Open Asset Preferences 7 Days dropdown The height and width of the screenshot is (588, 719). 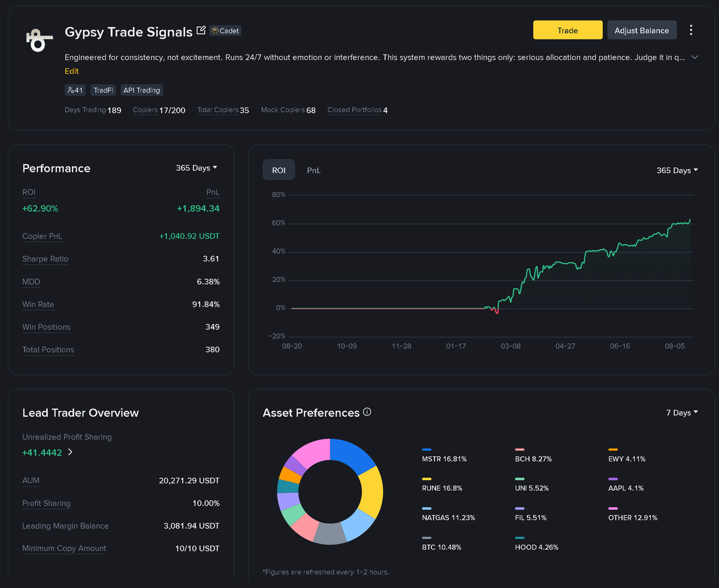coord(682,412)
